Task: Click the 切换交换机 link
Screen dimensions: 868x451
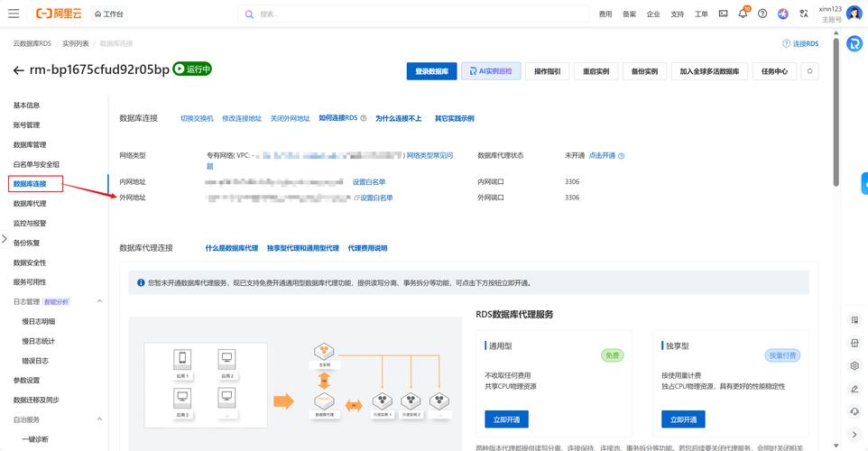Action: [197, 118]
